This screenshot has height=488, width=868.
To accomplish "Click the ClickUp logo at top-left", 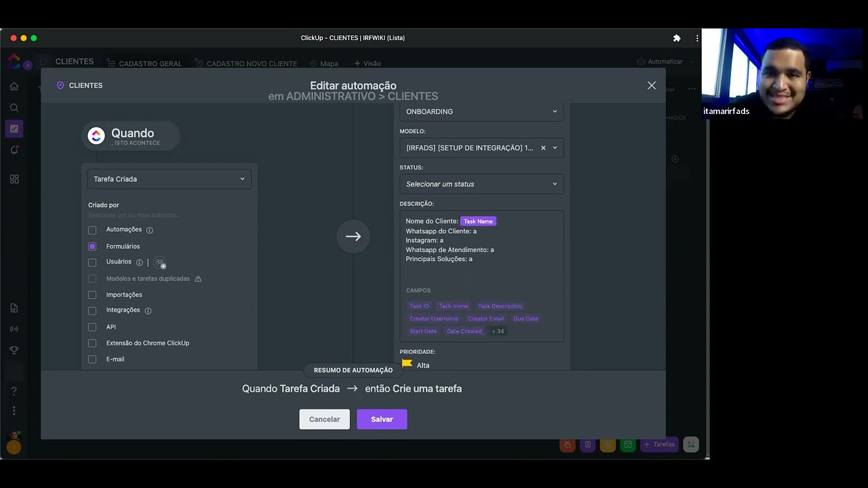I will click(x=14, y=62).
